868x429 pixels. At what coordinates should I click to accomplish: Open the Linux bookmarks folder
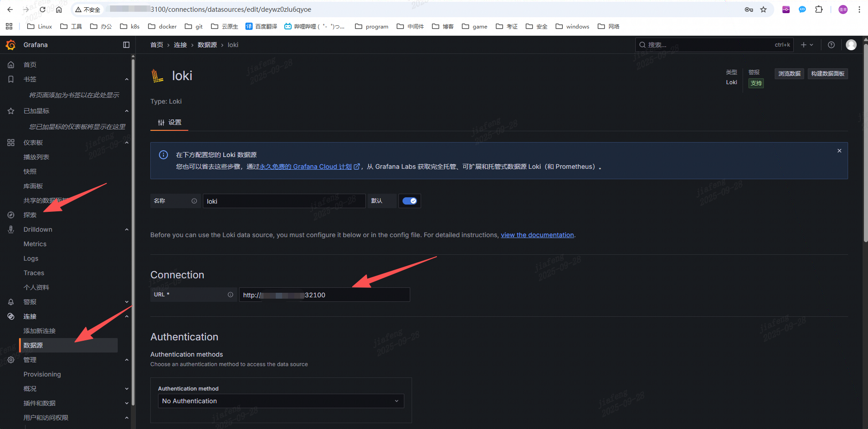click(39, 26)
